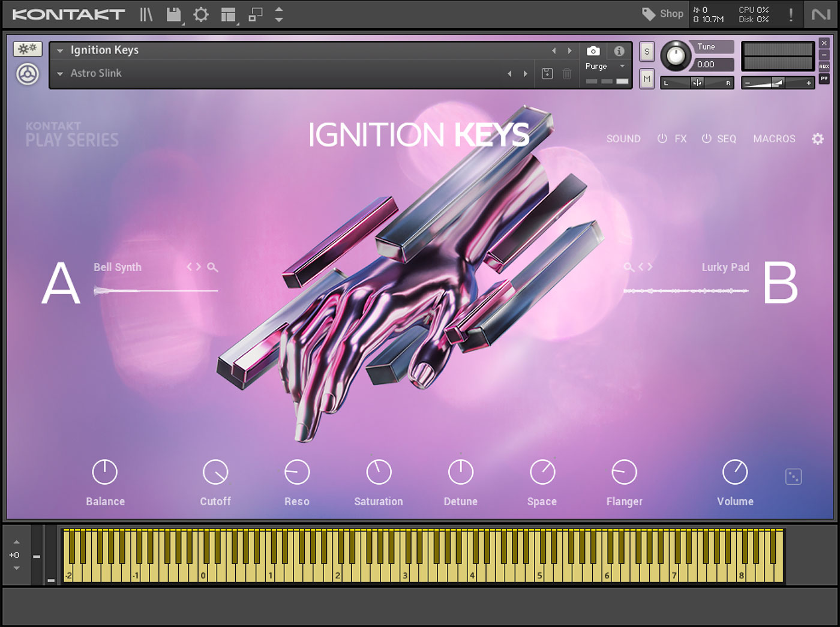840x627 pixels.
Task: Save the current snapshot
Action: point(547,74)
